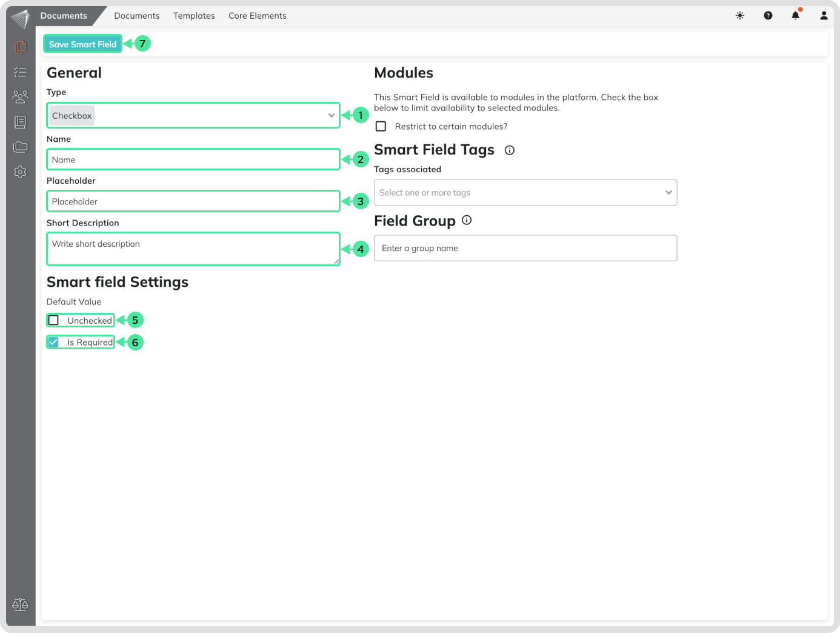This screenshot has width=840, height=633.
Task: Open the notifications bell
Action: (795, 16)
